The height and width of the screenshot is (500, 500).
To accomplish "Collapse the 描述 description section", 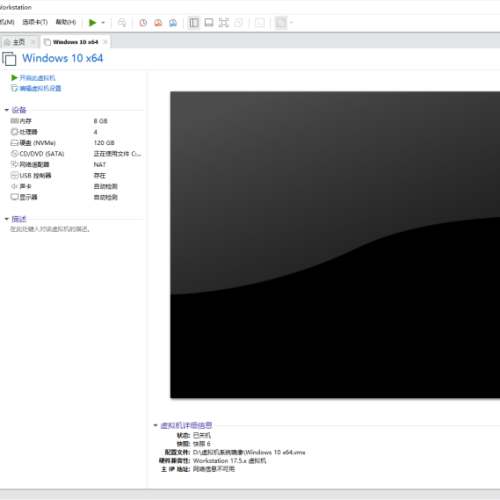I will point(6,219).
